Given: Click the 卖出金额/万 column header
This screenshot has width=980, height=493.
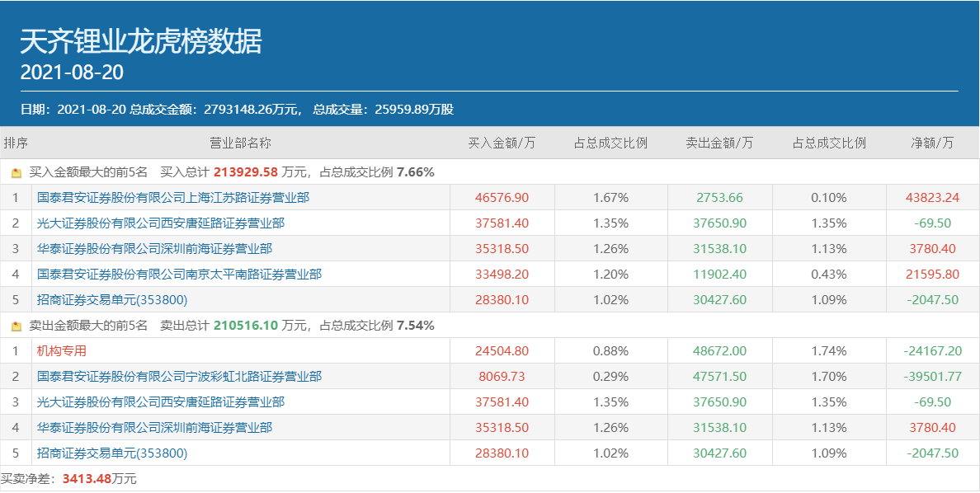Looking at the screenshot, I should (719, 143).
